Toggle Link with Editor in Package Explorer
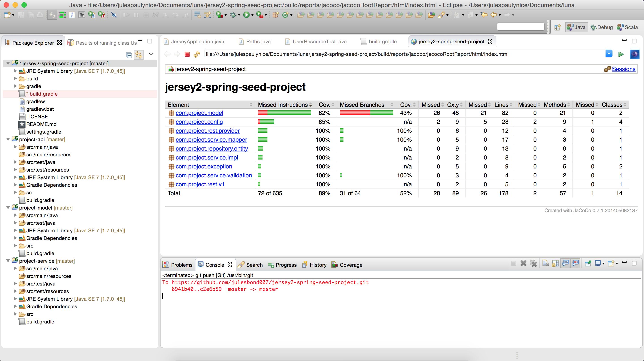The height and width of the screenshot is (361, 644). tap(139, 55)
